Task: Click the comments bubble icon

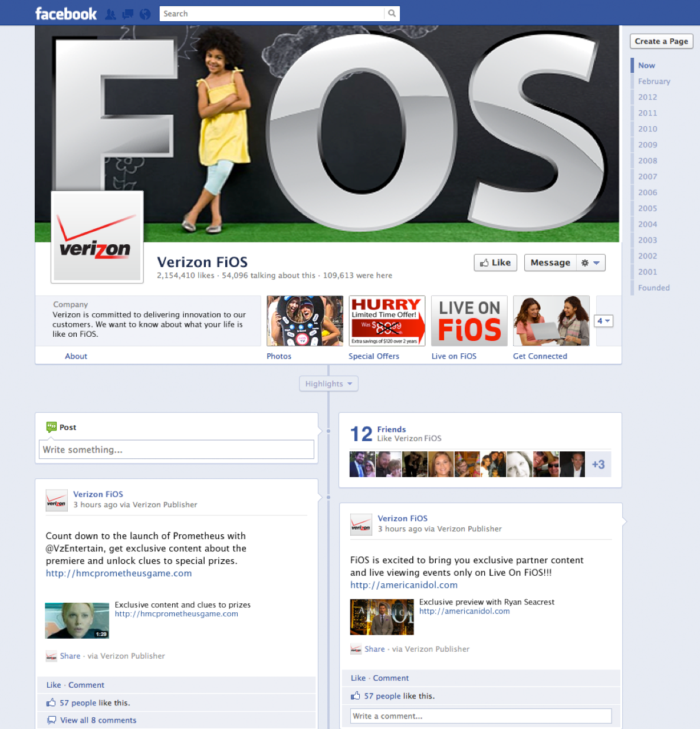Action: 52,720
